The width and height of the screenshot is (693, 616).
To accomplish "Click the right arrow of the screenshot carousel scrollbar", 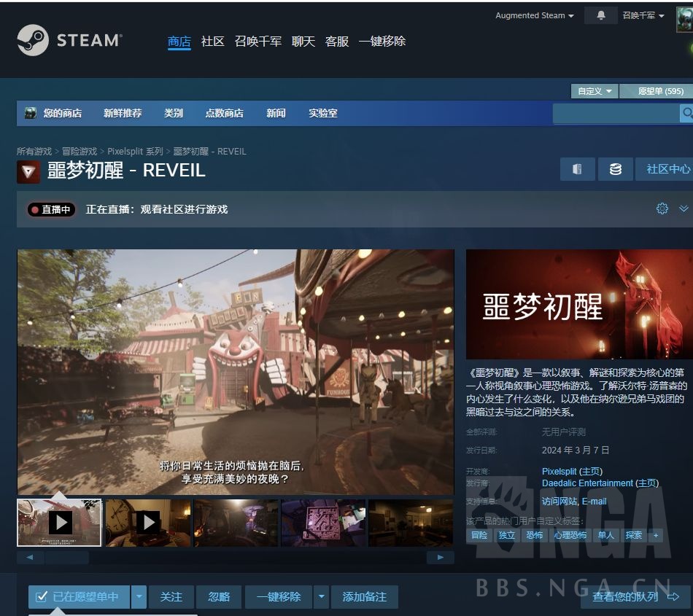I will (x=440, y=556).
